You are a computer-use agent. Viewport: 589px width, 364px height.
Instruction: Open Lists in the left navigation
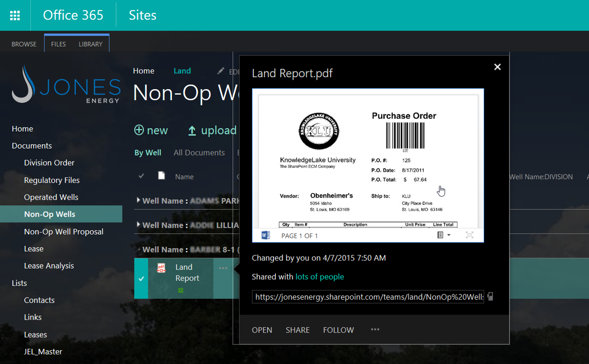pos(20,283)
